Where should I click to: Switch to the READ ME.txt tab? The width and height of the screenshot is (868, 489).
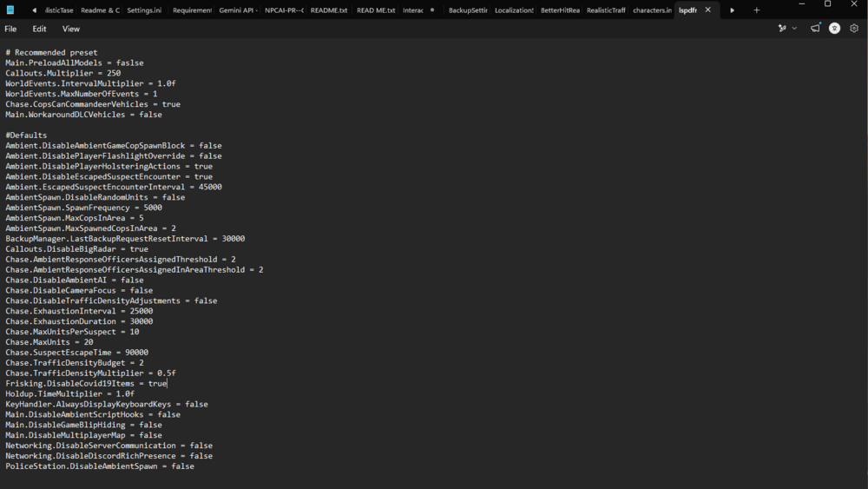(x=376, y=10)
